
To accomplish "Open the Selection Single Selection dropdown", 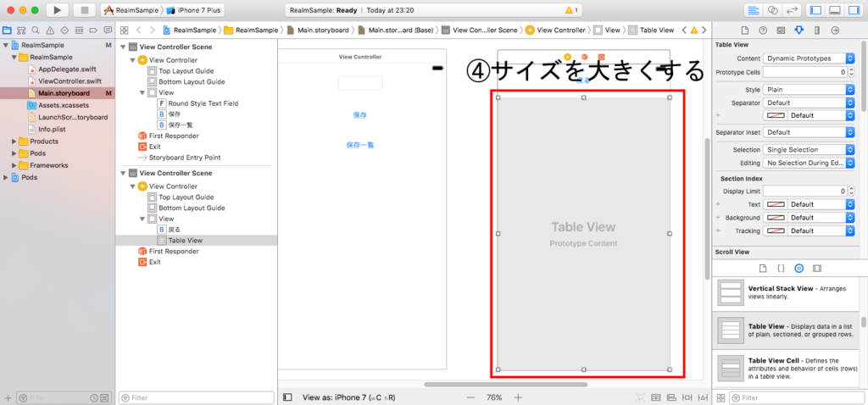I will 809,149.
